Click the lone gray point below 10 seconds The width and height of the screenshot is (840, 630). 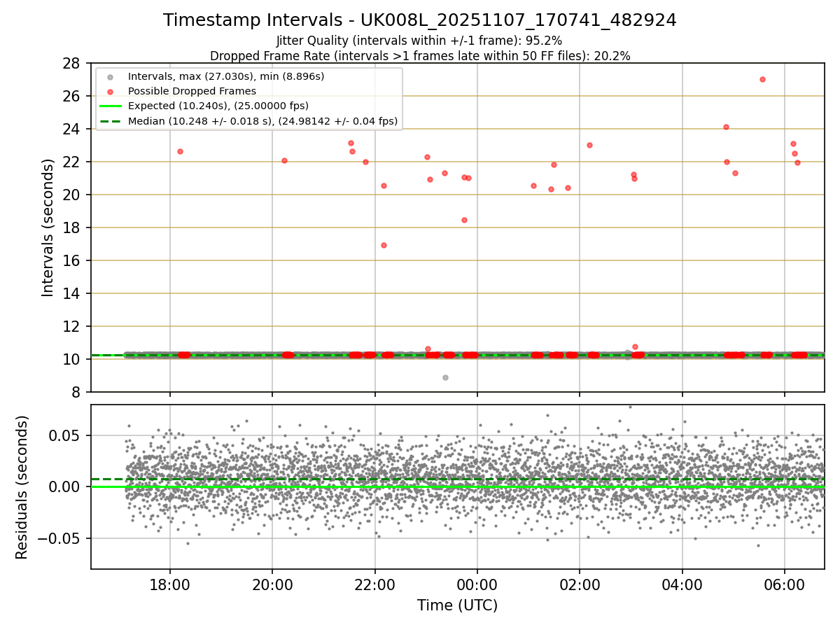pyautogui.click(x=445, y=377)
